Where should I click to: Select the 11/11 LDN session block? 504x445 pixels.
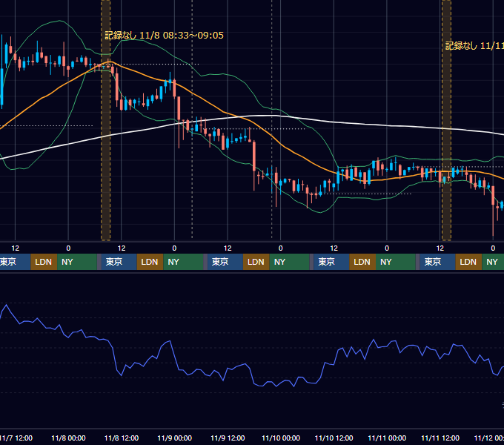(468, 262)
